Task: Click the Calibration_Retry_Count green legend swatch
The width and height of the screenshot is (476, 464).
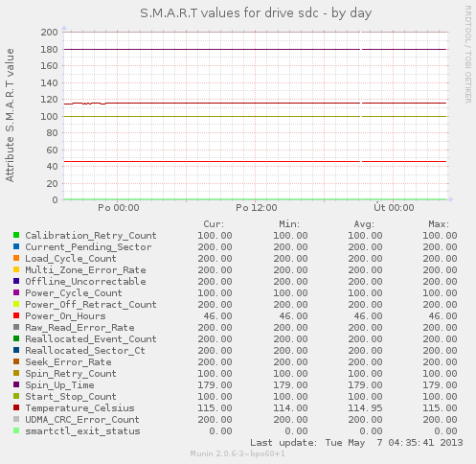Action: (16, 235)
